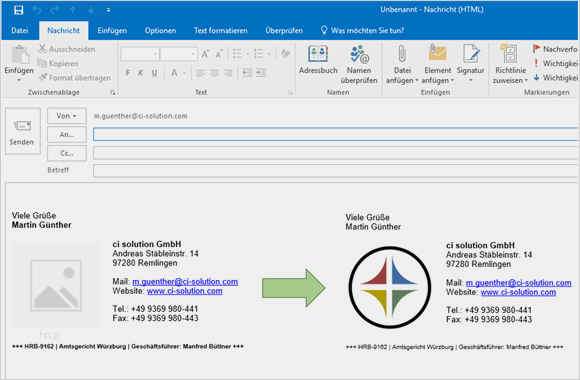Toggle bold formatting with F button
The width and height of the screenshot is (580, 380).
(x=128, y=73)
